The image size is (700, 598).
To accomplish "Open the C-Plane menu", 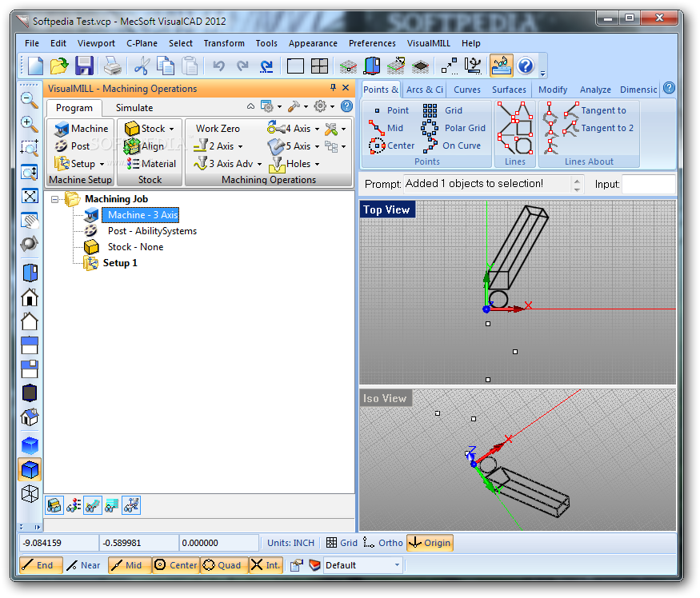I will pos(142,43).
